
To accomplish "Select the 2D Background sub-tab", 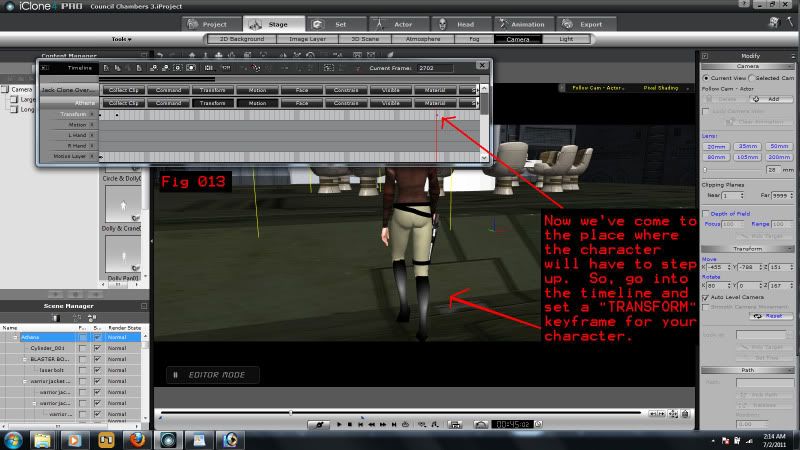I will [242, 39].
